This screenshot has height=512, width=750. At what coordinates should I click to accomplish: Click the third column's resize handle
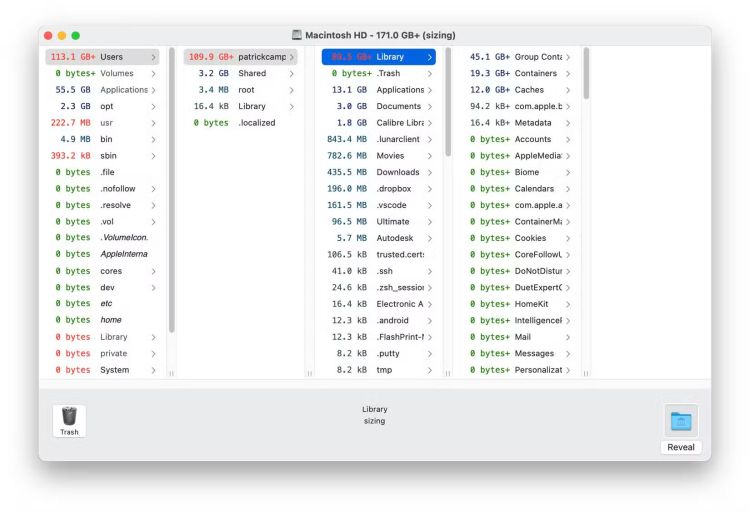pyautogui.click(x=447, y=373)
